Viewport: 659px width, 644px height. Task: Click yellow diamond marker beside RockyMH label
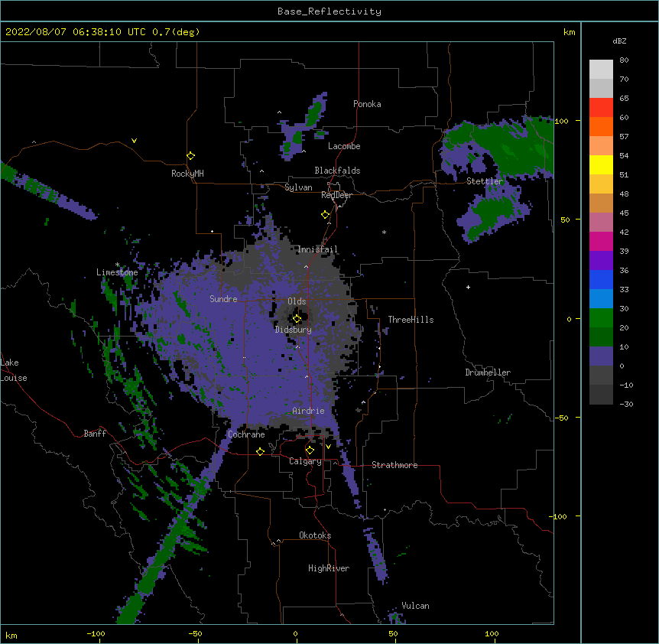tap(191, 156)
